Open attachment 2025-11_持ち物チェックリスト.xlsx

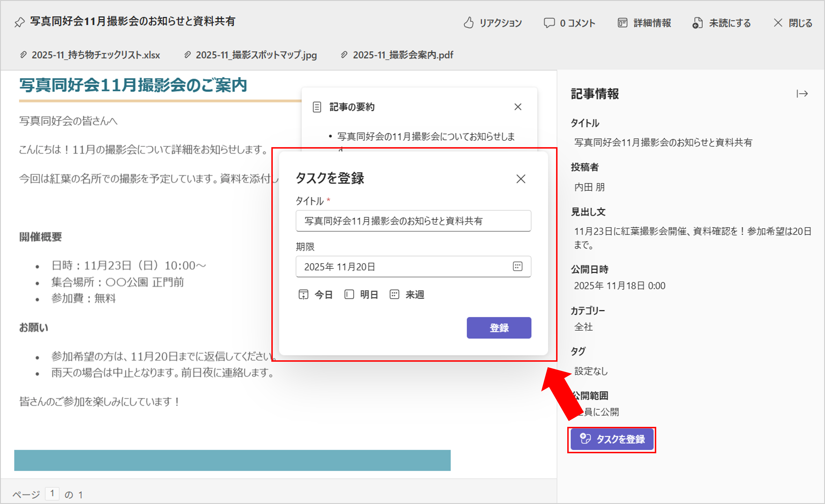[90, 55]
